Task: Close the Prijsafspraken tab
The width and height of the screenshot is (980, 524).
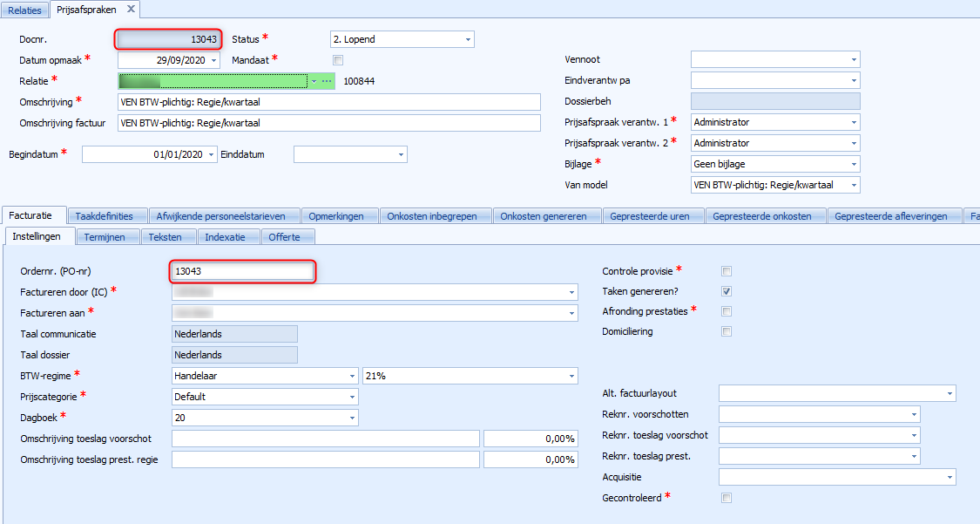Action: point(131,9)
